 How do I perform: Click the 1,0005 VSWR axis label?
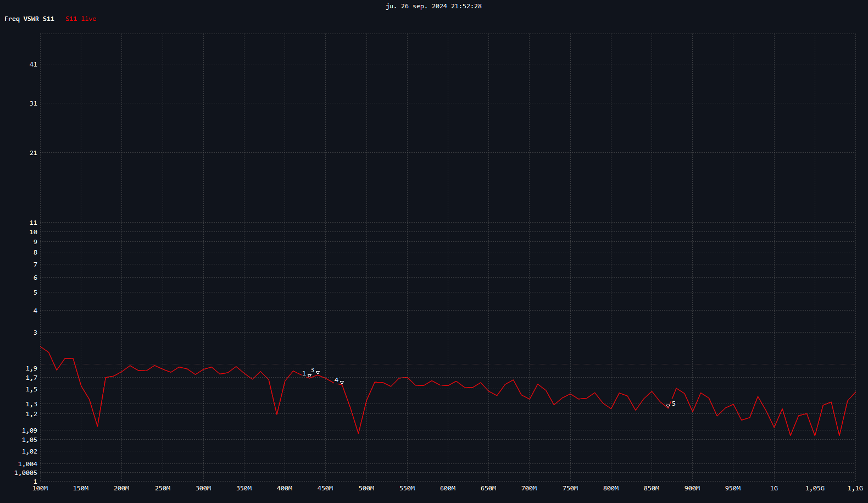26,473
